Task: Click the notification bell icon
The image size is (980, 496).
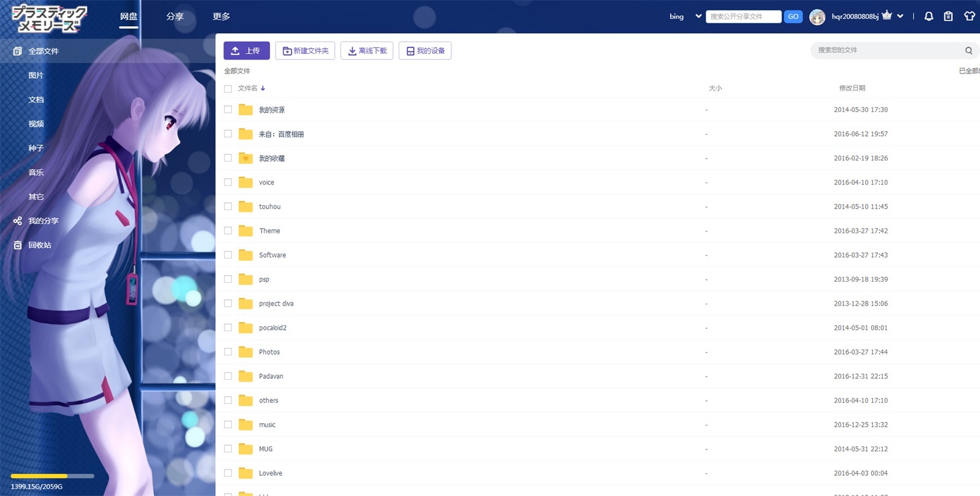Action: pyautogui.click(x=929, y=17)
